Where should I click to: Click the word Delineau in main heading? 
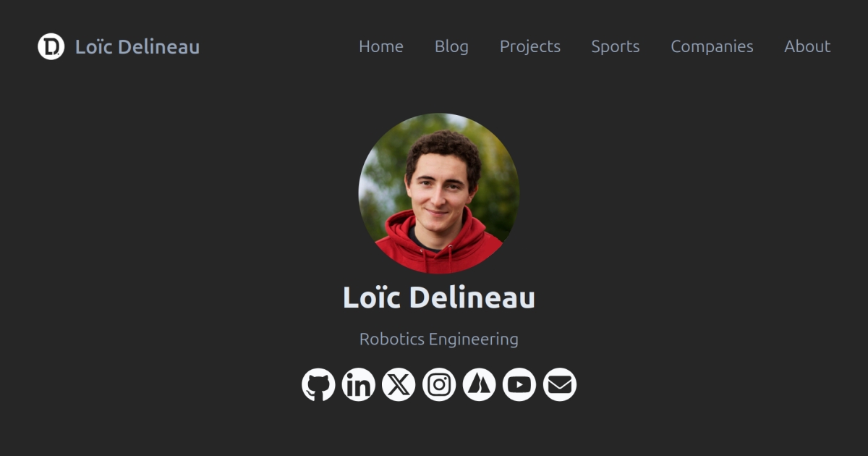[x=472, y=297]
